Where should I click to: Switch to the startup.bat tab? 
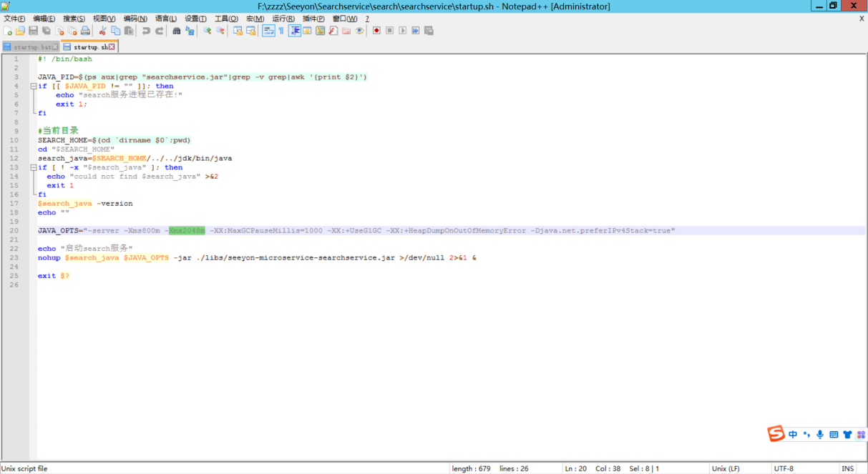(31, 47)
